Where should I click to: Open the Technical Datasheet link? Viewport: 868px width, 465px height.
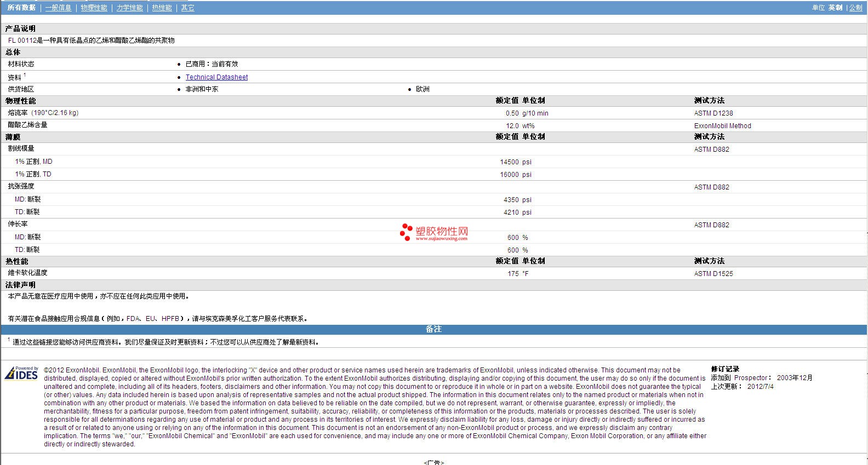tap(216, 77)
